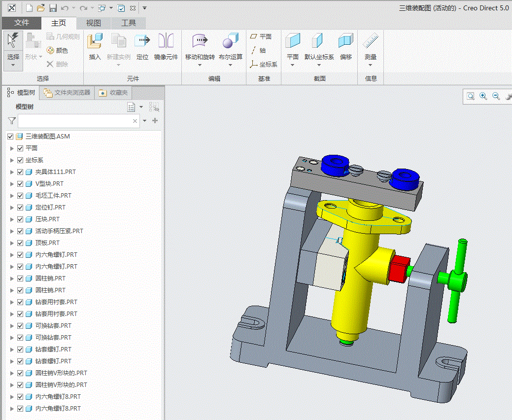
Task: Open file using the folder icon
Action: [41, 8]
